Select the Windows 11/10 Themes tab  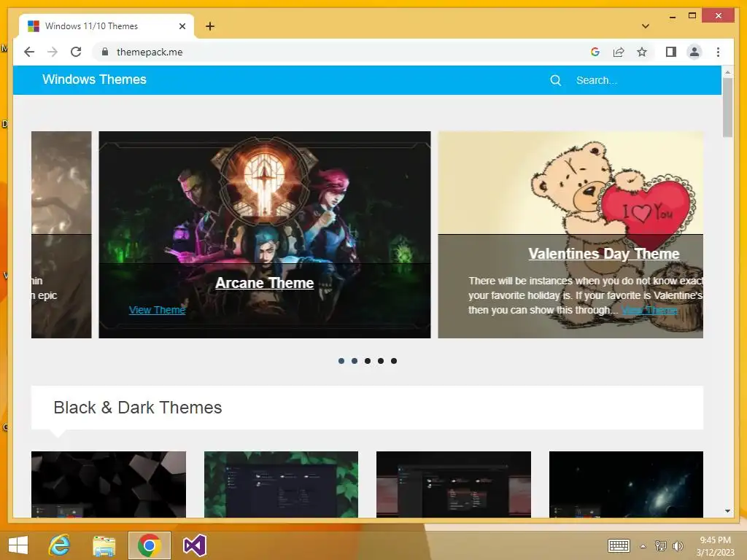coord(107,26)
